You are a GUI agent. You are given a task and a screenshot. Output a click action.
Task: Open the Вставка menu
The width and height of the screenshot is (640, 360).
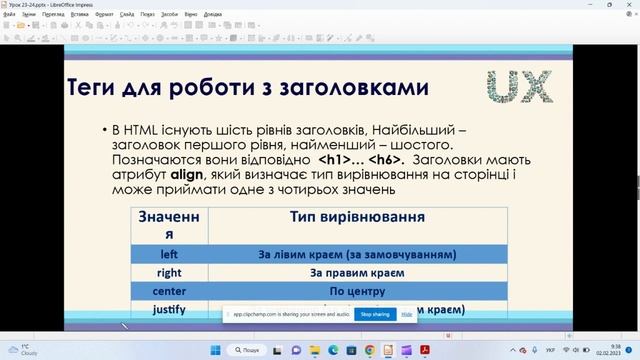[x=80, y=14]
